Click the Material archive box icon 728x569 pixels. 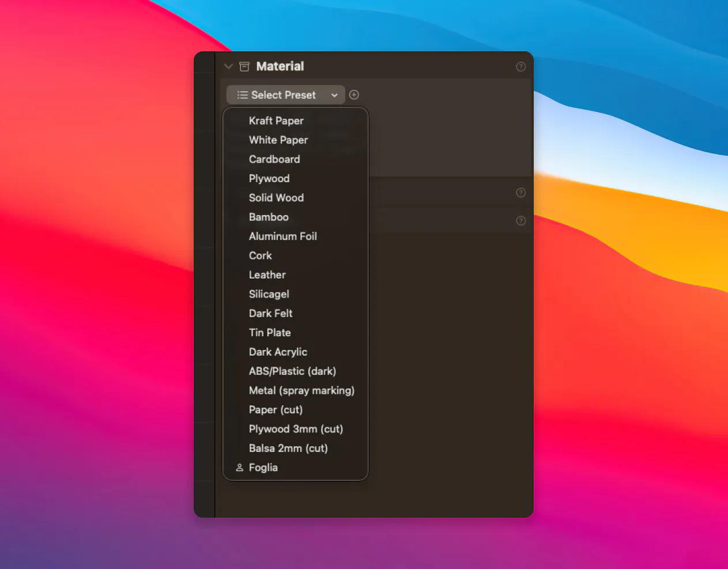point(244,66)
